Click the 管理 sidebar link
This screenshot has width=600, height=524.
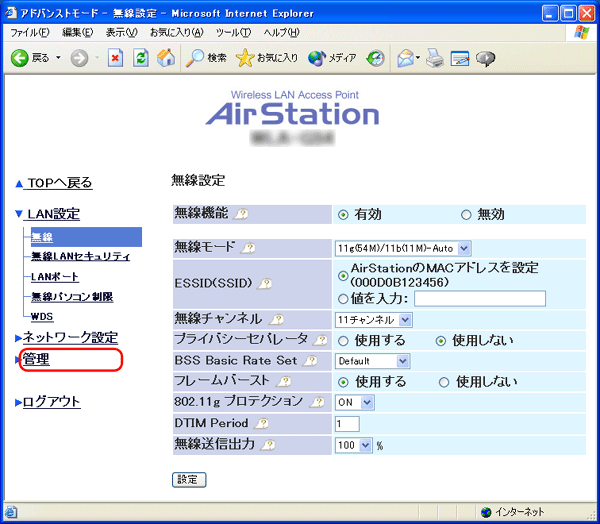point(36,359)
